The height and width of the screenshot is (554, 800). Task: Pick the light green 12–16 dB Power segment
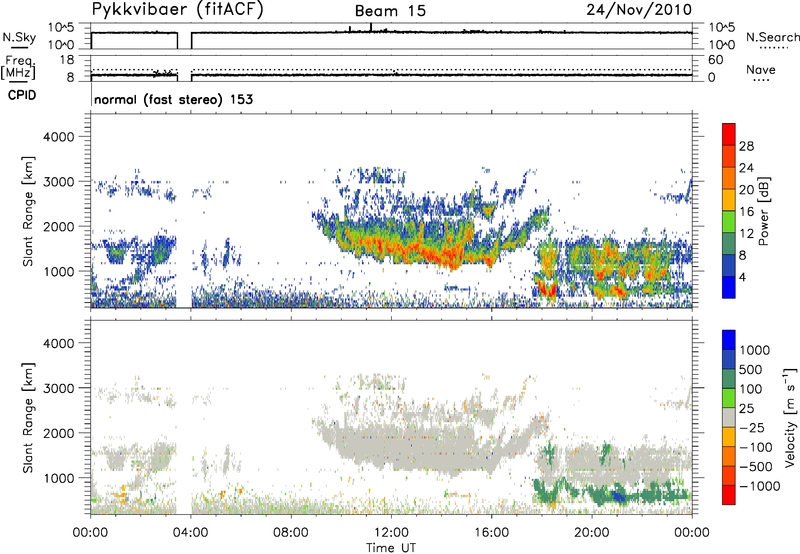coord(729,221)
